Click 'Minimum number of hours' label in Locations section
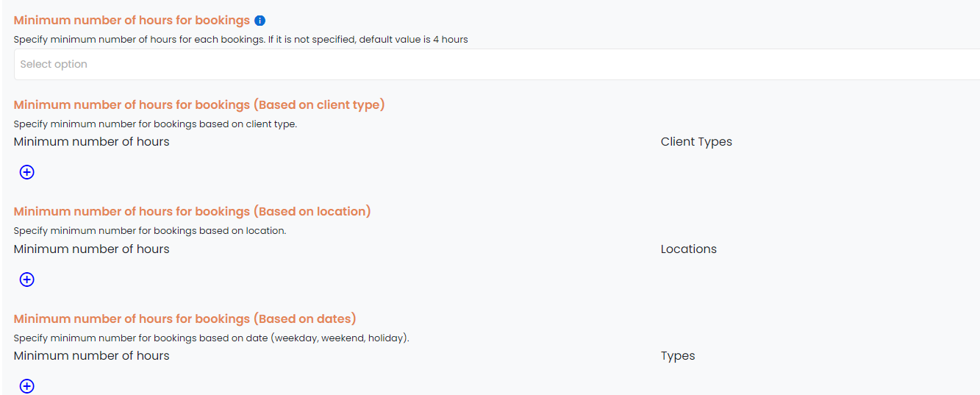 tap(91, 249)
